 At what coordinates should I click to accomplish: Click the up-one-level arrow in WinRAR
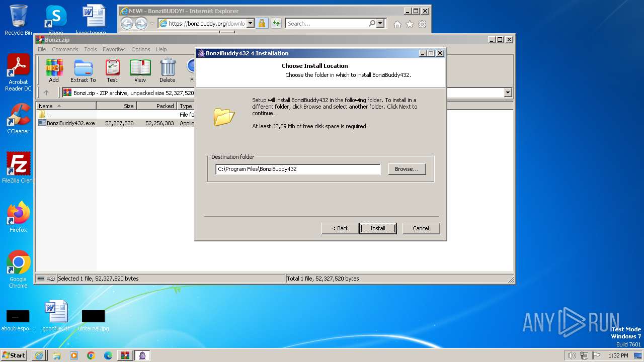click(x=46, y=93)
